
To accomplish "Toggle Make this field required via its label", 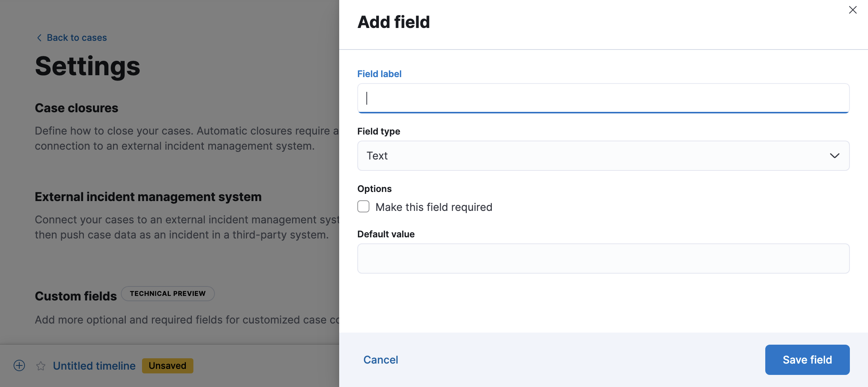I will (x=433, y=207).
